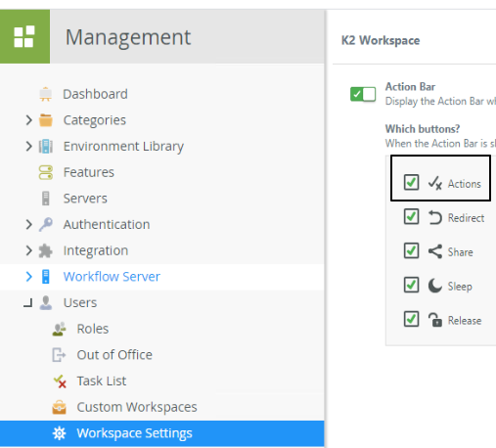
Task: Click the Integration label
Action: tap(96, 251)
